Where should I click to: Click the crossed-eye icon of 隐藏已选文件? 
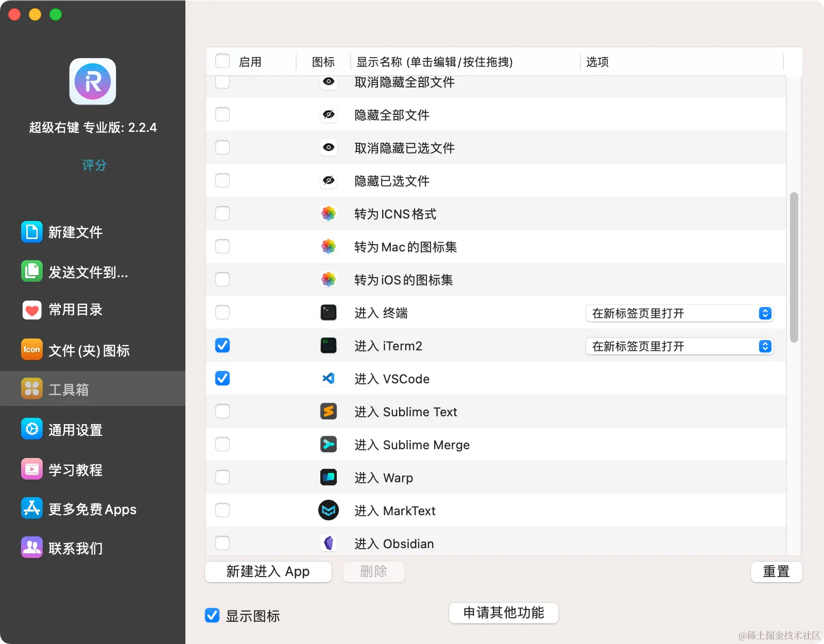point(329,180)
